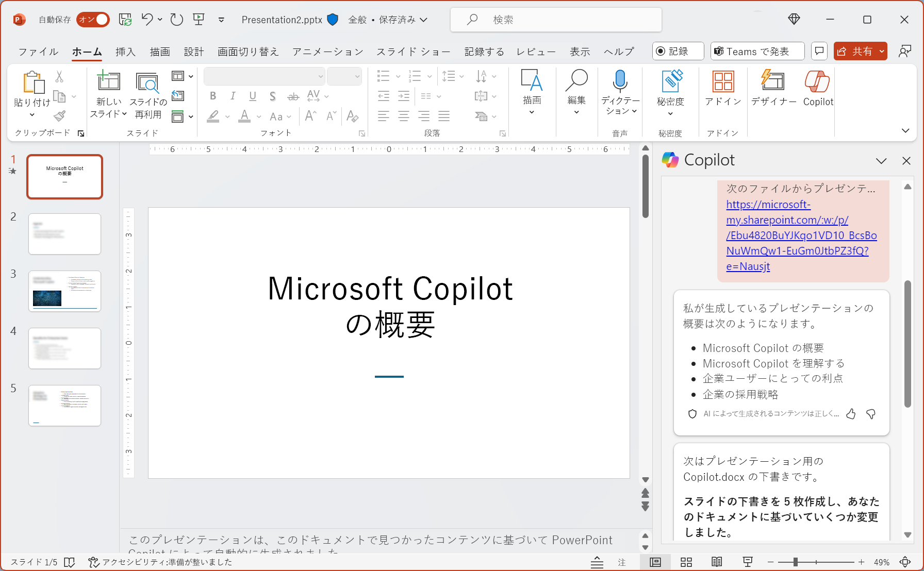This screenshot has width=924, height=571.
Task: Open font size dropdown
Action: tap(357, 76)
